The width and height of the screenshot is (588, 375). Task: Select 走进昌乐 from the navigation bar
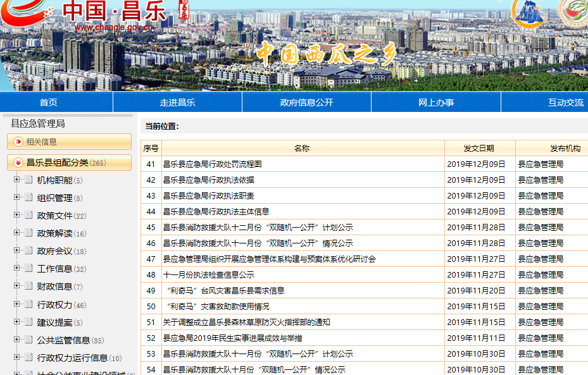(177, 102)
